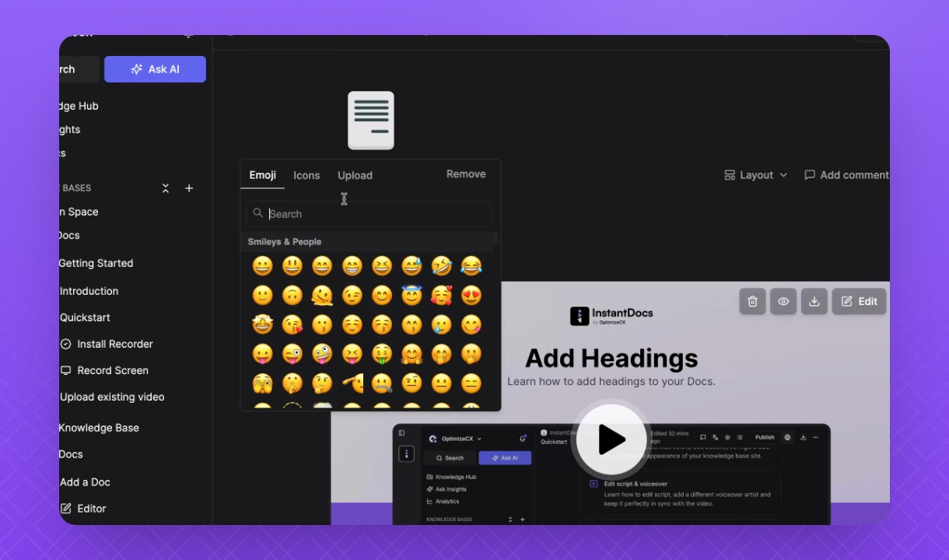Screen dimensions: 949x560
Task: Choose the zipper-mouth face emoji
Action: [382, 383]
